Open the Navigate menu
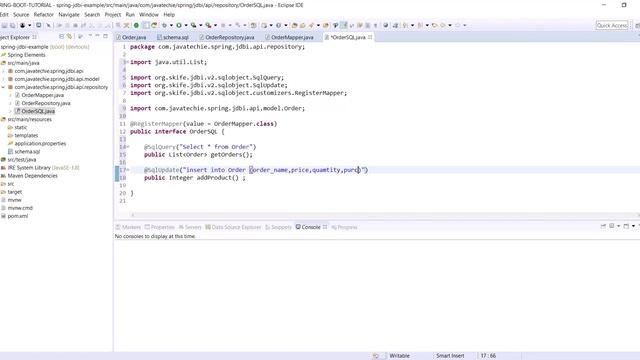 [69, 14]
